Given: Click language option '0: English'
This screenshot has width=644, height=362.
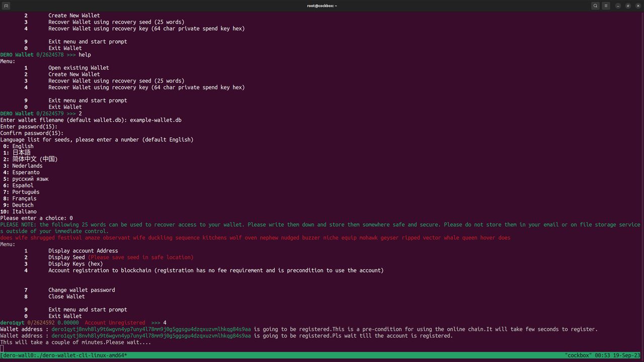Looking at the screenshot, I should [18, 146].
